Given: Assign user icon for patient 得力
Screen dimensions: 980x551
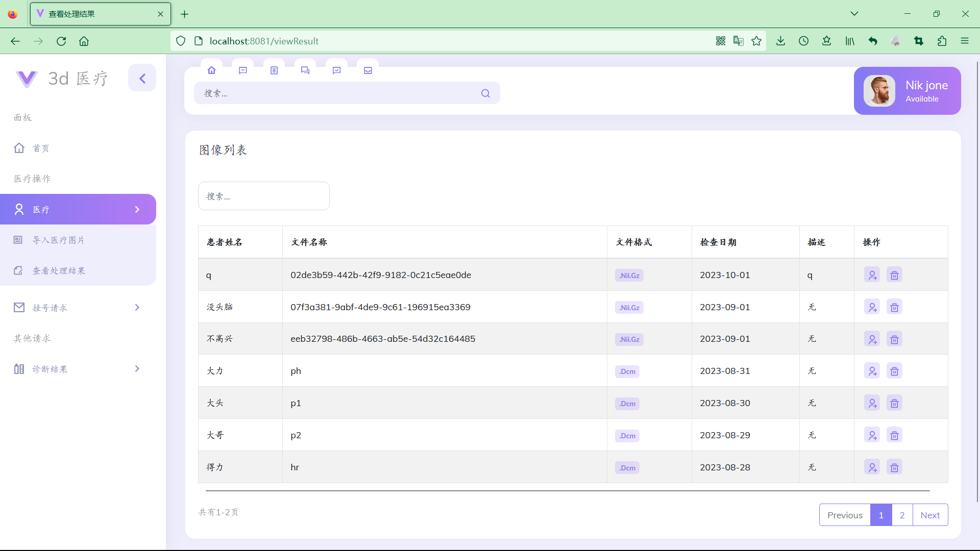Looking at the screenshot, I should (x=872, y=467).
